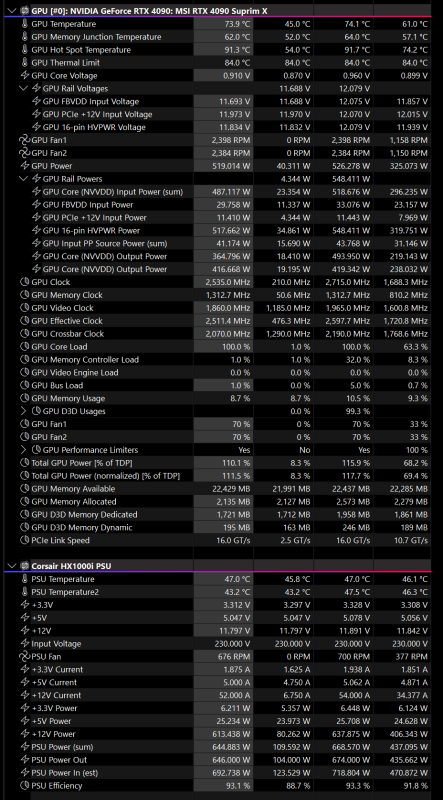Select the Total GPU Power (normalized) [% of TDP] label
Image resolution: width=443 pixels, height=800 pixels.
[106, 476]
